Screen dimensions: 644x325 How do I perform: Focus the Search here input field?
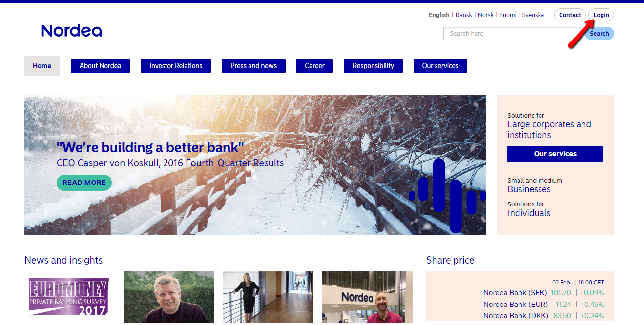(x=515, y=34)
